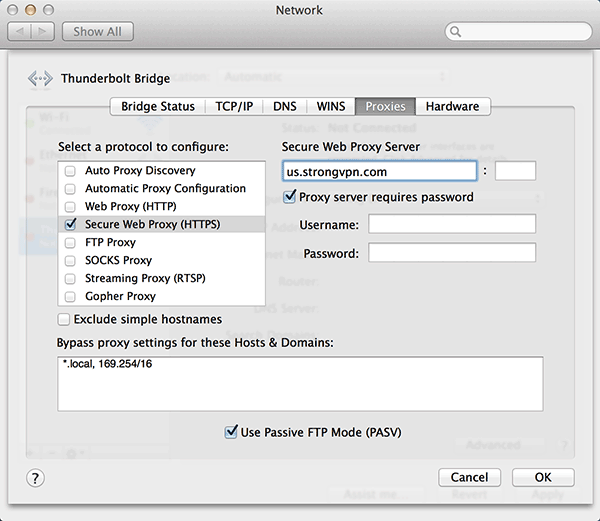Select Web Proxy (HTTP) row text

pos(130,207)
